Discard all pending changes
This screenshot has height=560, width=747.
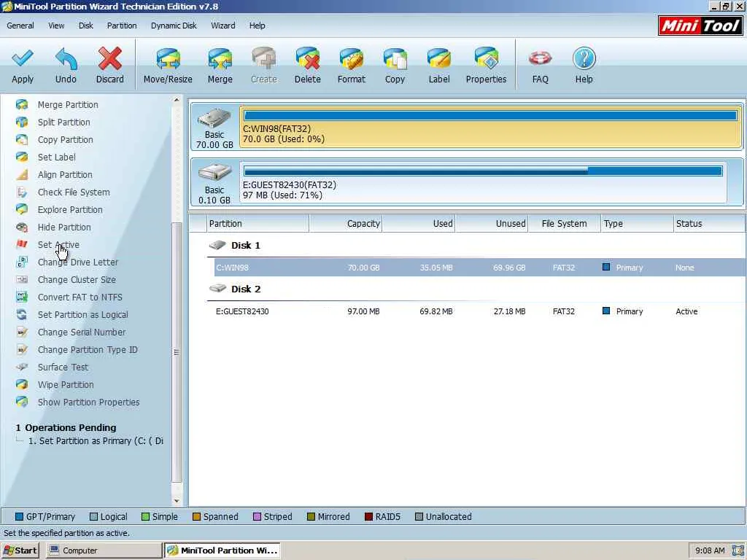[109, 66]
